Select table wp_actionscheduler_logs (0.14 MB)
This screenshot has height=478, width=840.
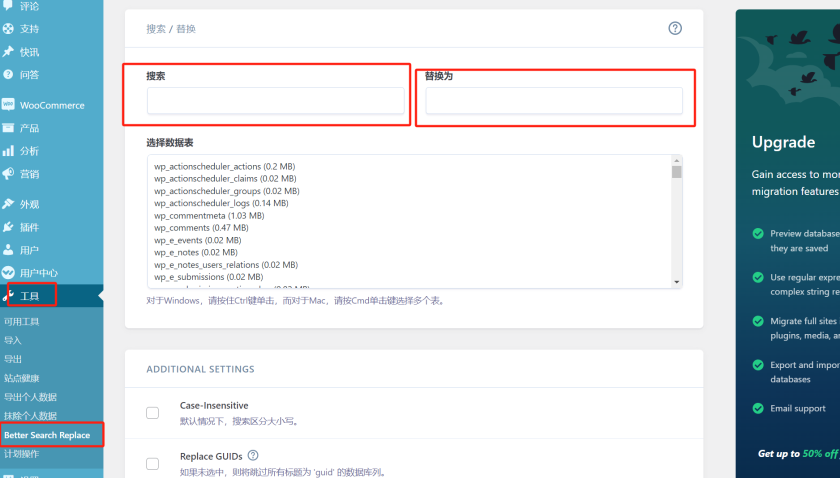(221, 204)
